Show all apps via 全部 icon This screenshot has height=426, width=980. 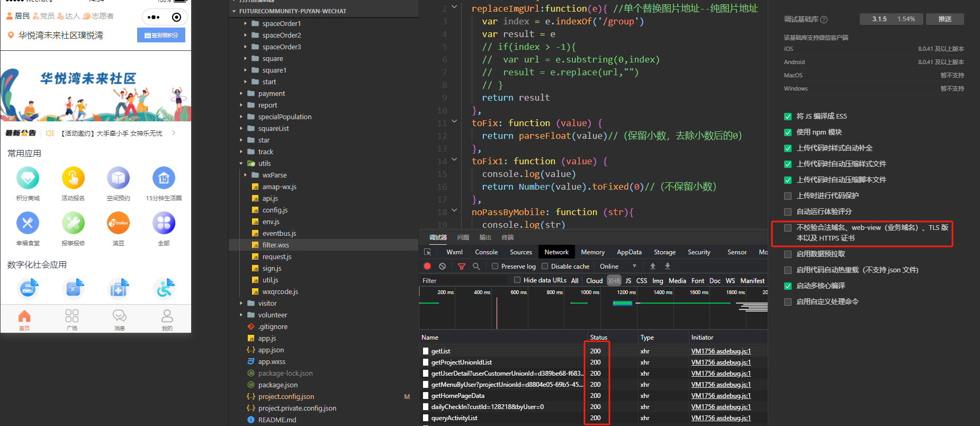click(x=164, y=223)
